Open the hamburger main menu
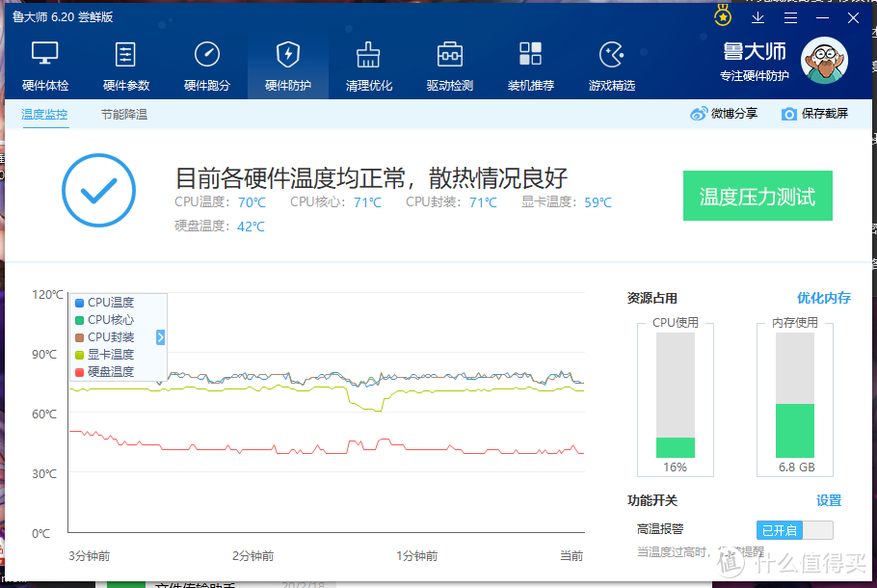The image size is (877, 588). point(790,18)
